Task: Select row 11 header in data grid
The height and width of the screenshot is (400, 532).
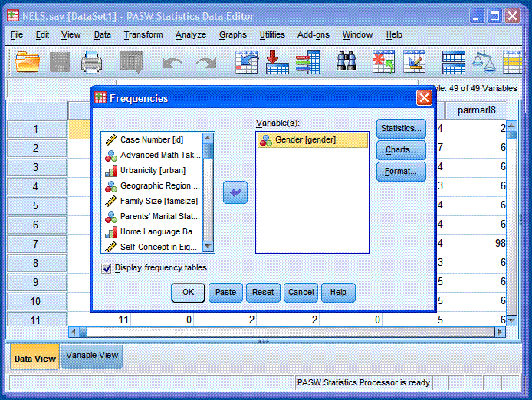Action: [x=36, y=320]
